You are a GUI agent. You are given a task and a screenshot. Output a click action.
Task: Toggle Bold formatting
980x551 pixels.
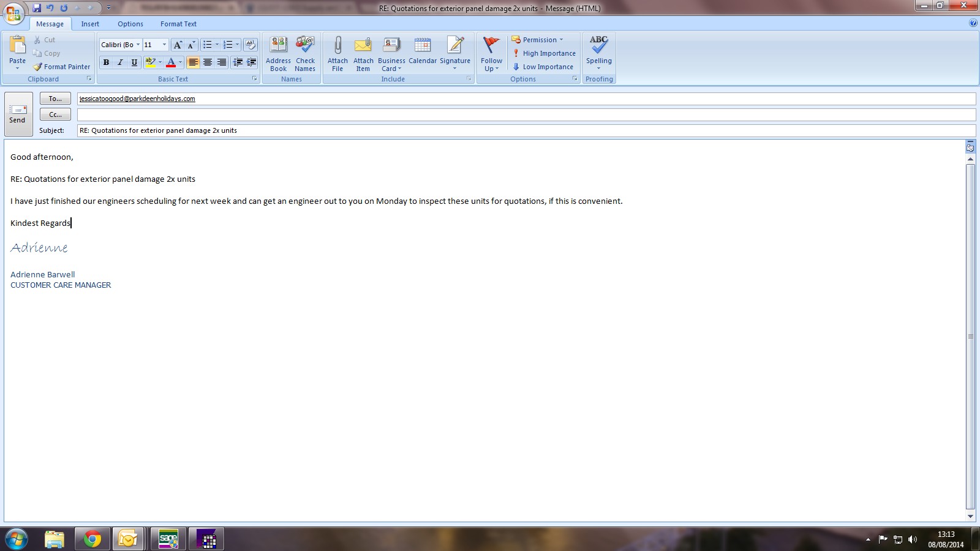(106, 62)
